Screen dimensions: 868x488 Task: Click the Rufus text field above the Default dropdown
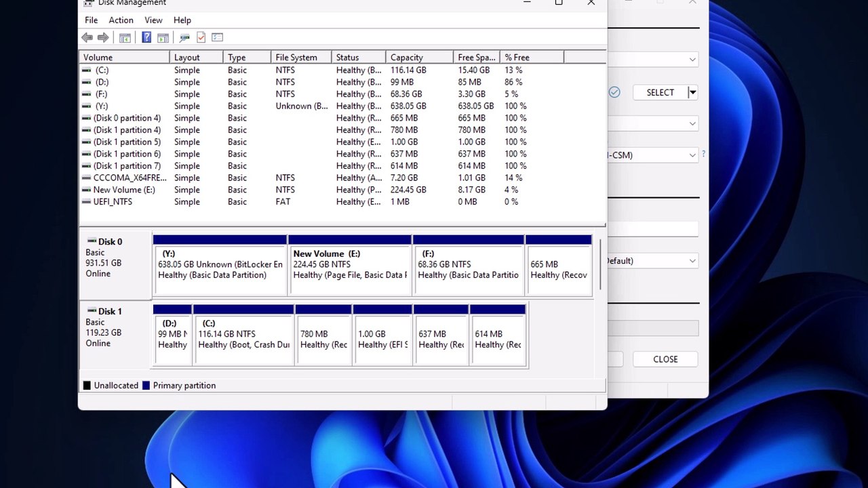652,230
